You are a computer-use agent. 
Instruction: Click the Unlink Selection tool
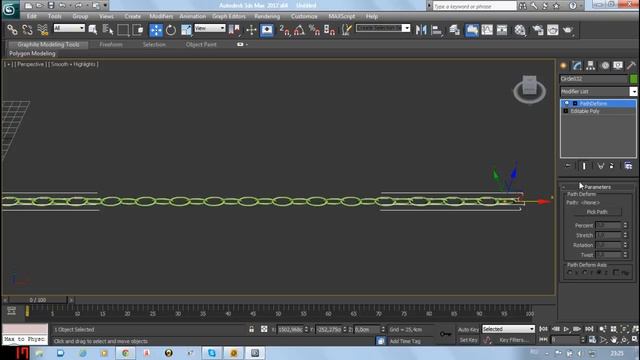(27, 30)
